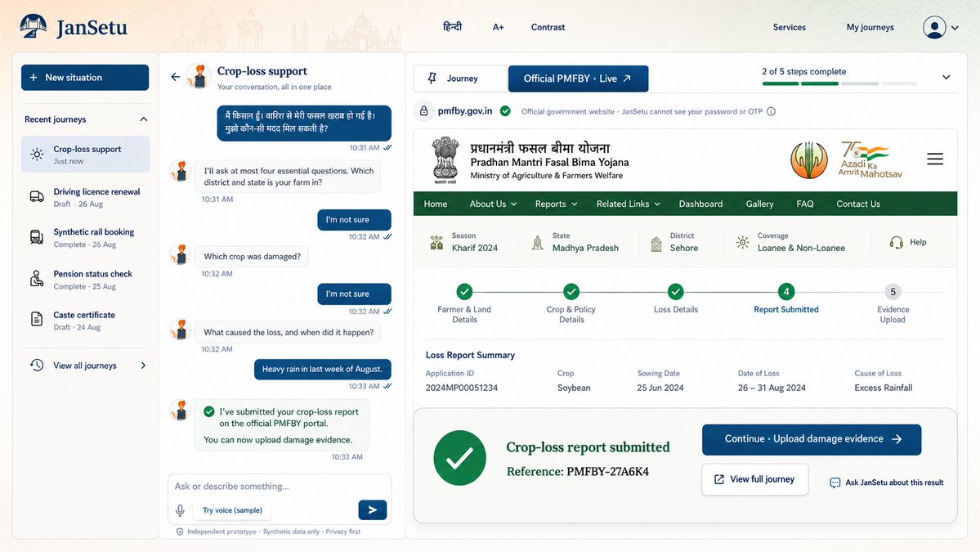
Task: Switch to the Journey tab
Action: (461, 79)
